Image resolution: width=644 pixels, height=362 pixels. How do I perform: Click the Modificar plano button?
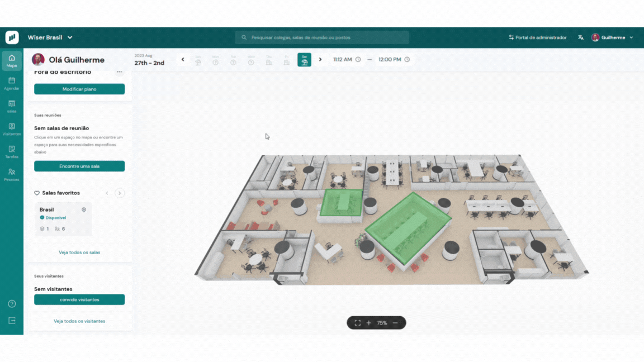79,89
